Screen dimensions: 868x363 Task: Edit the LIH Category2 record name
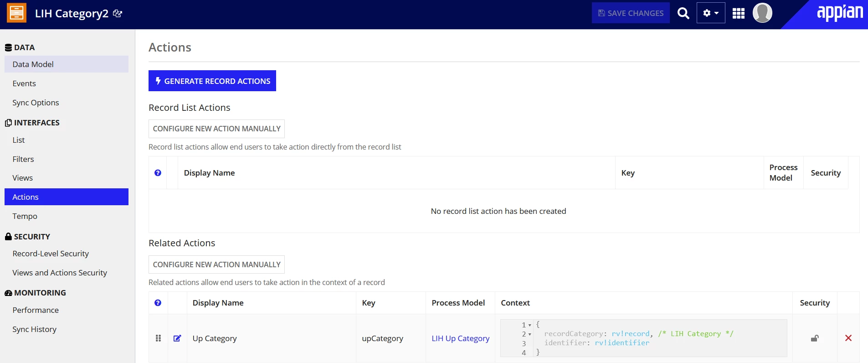(x=118, y=13)
